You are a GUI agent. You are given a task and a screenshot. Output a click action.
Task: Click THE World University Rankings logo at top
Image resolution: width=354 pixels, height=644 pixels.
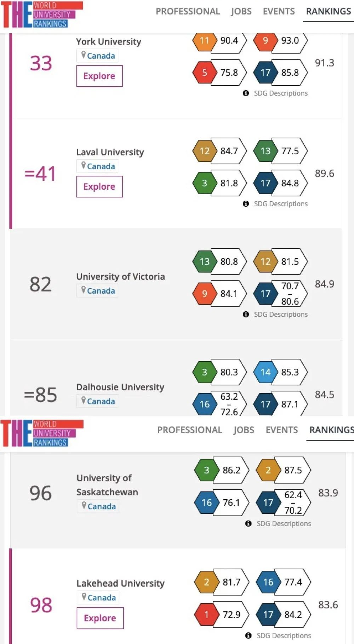click(42, 15)
